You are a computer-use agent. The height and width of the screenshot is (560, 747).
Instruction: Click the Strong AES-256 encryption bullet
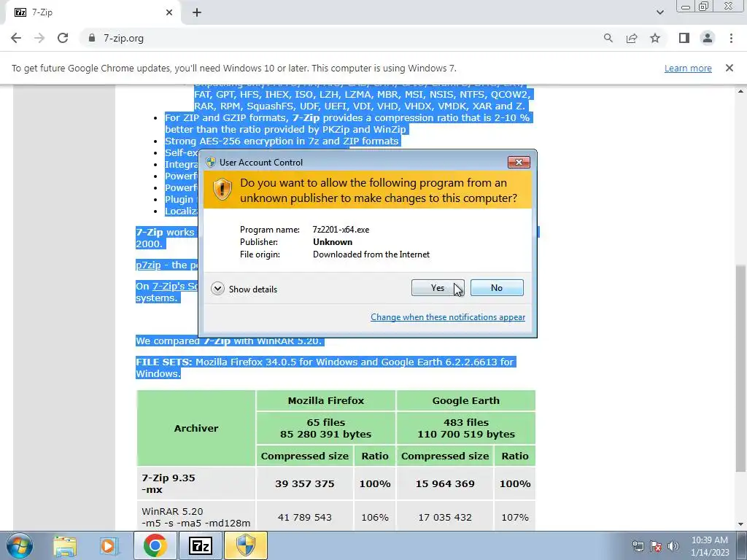[x=282, y=141]
